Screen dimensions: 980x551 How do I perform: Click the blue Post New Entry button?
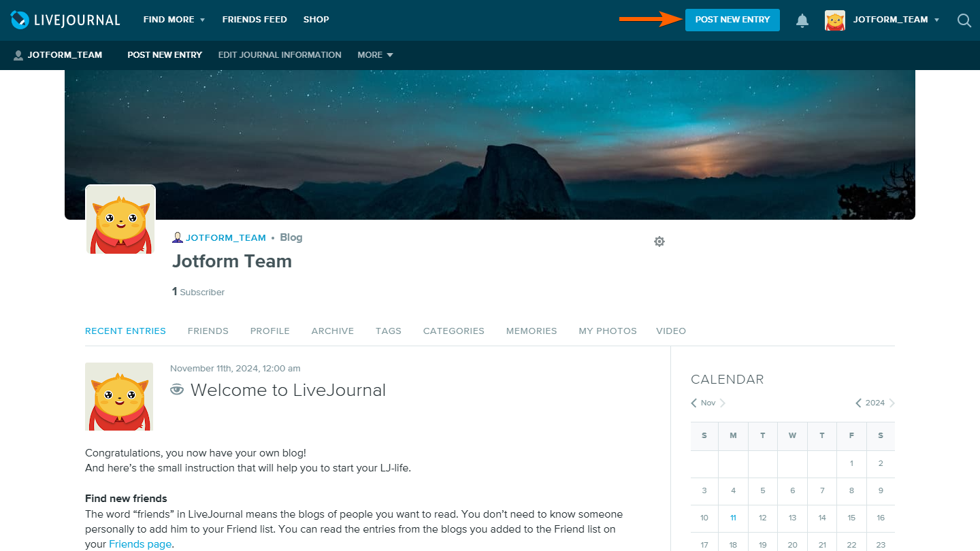732,20
